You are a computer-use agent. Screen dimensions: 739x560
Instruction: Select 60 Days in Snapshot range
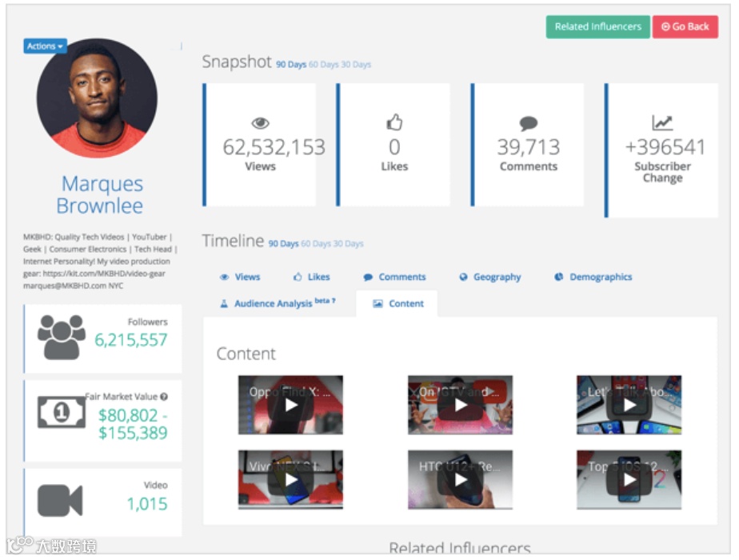(323, 65)
